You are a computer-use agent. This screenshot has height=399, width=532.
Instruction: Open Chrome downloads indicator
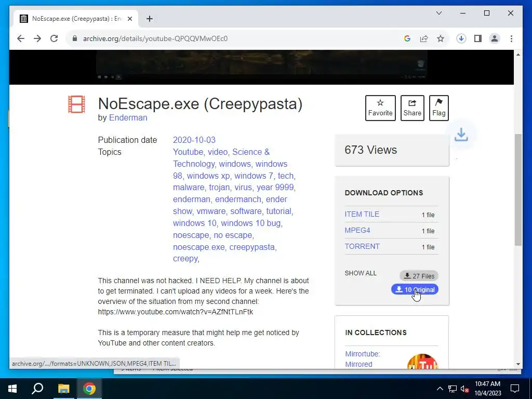pyautogui.click(x=461, y=38)
